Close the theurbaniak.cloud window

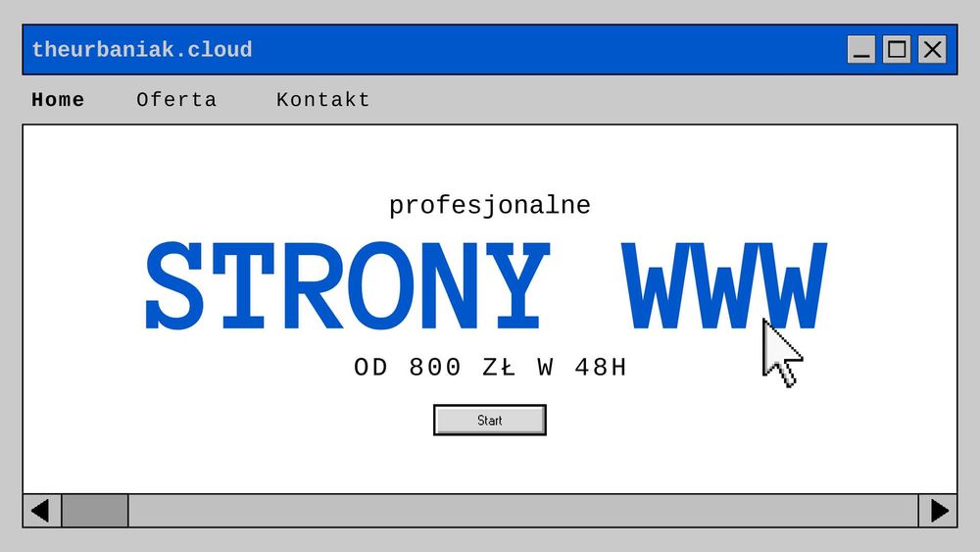click(x=932, y=49)
